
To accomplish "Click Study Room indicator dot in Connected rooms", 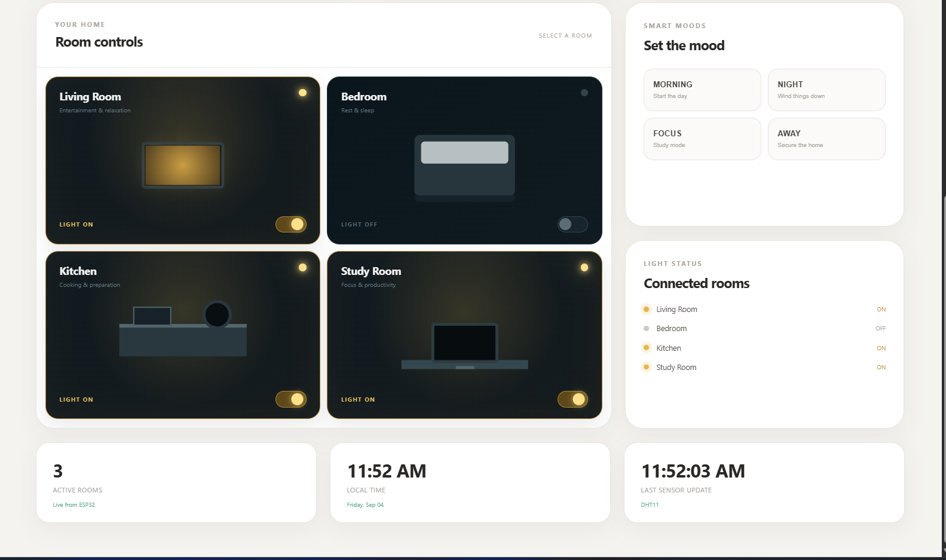I will 646,367.
